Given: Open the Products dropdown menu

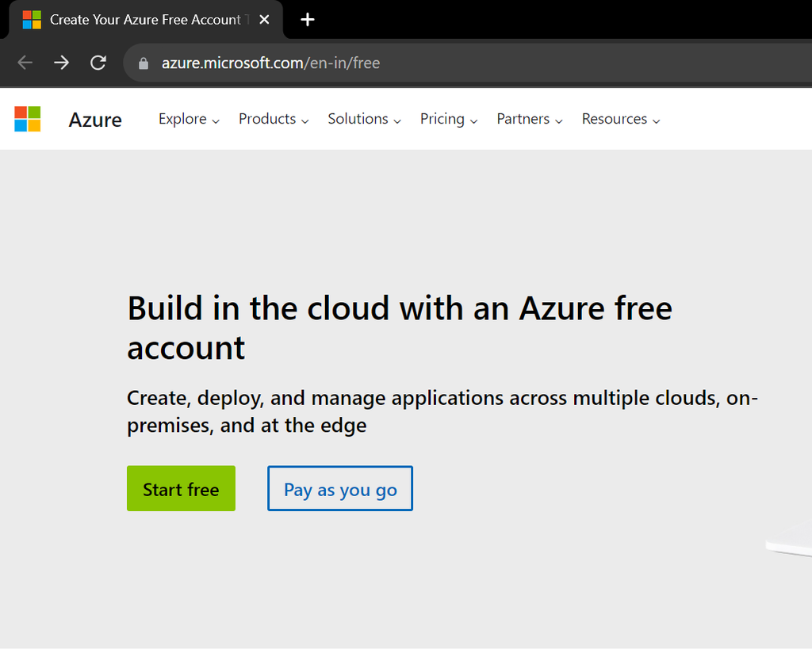Looking at the screenshot, I should 273,119.
